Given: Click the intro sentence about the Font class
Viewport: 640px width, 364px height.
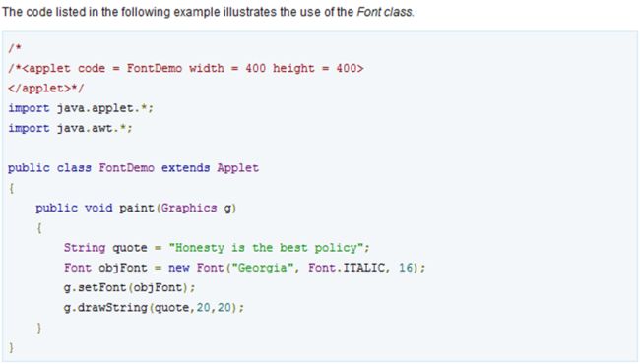Looking at the screenshot, I should click(x=208, y=12).
